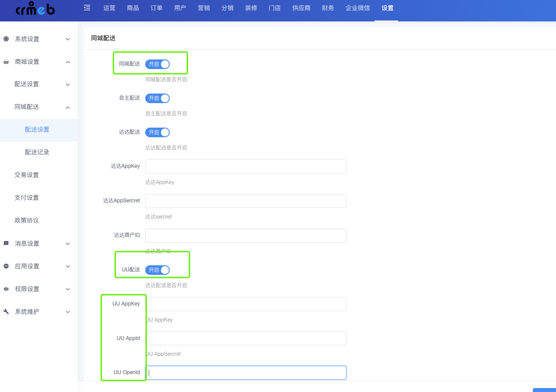Screen dimensions: 556x392
Task: Open 支付设置 in the sidebar
Action: point(27,198)
